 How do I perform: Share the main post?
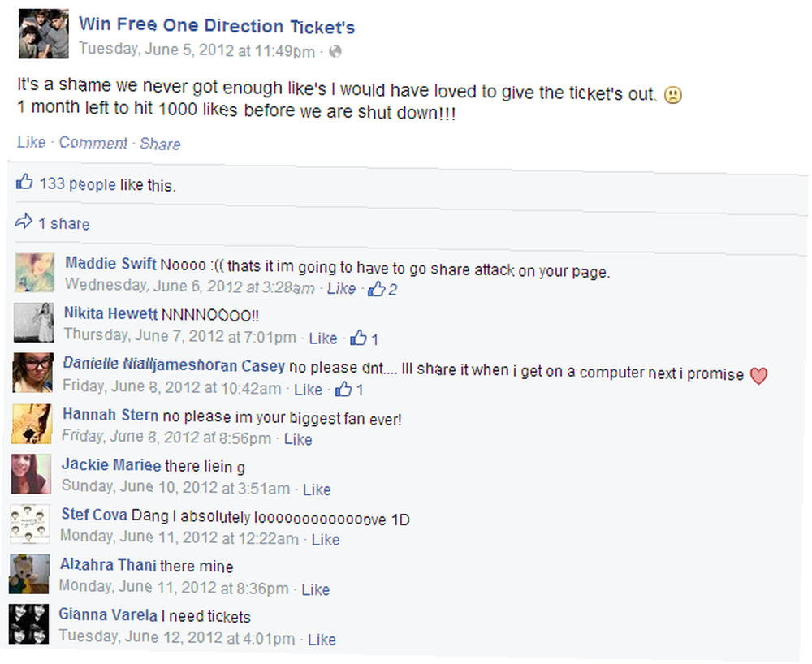(160, 144)
